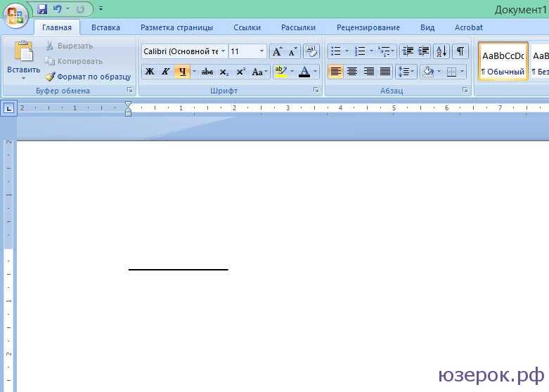Open borders dropdown arrow
Image resolution: width=549 pixels, height=392 pixels.
[x=463, y=72]
